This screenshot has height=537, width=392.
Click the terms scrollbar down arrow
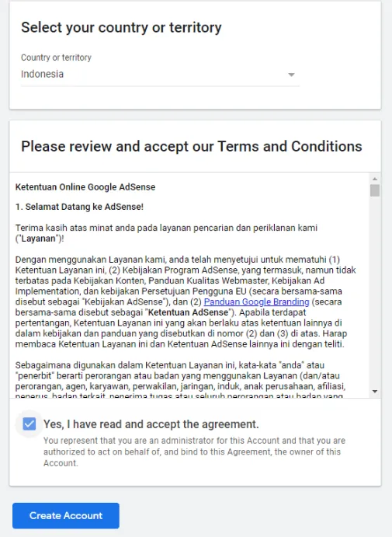(x=375, y=391)
